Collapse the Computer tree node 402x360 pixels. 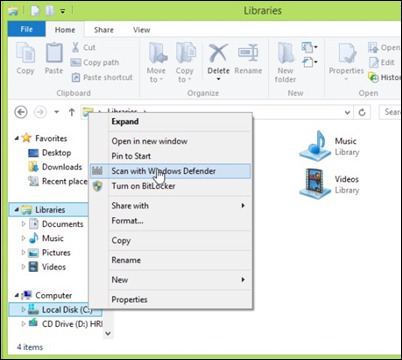pos(17,295)
